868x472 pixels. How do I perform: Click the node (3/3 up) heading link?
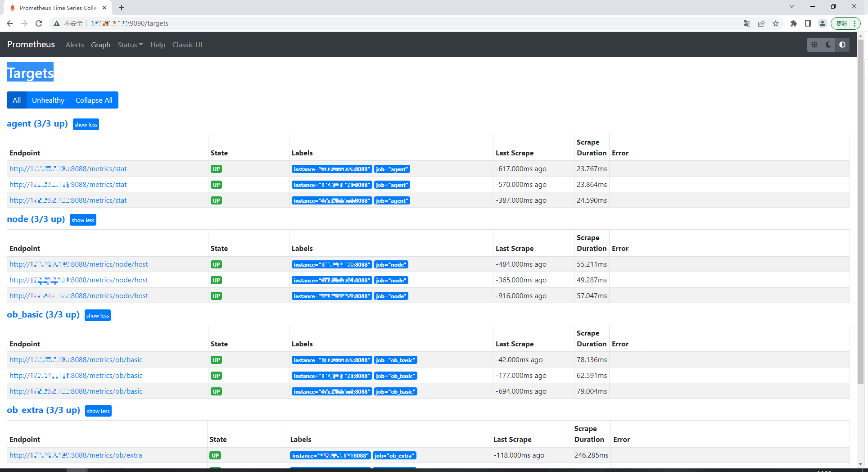[x=36, y=219]
